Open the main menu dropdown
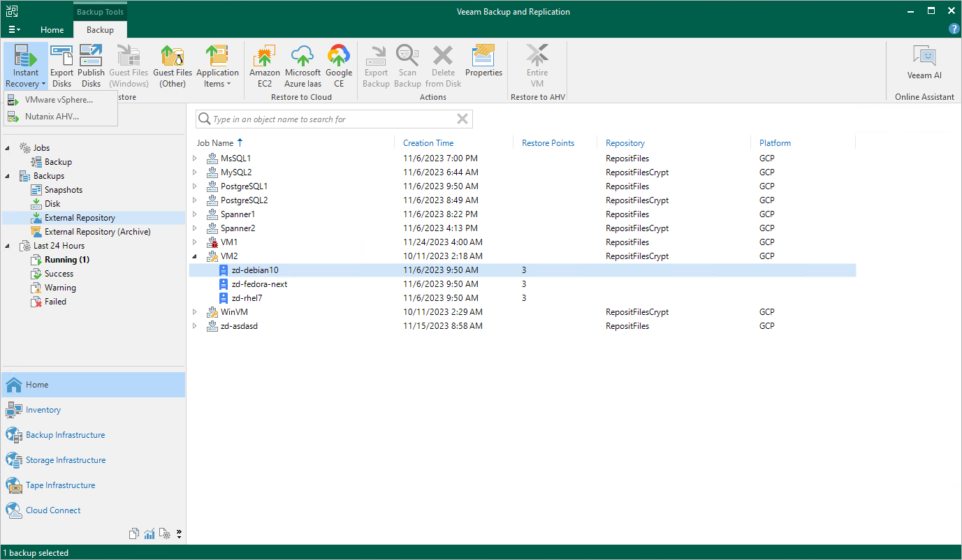The width and height of the screenshot is (962, 560). (14, 29)
